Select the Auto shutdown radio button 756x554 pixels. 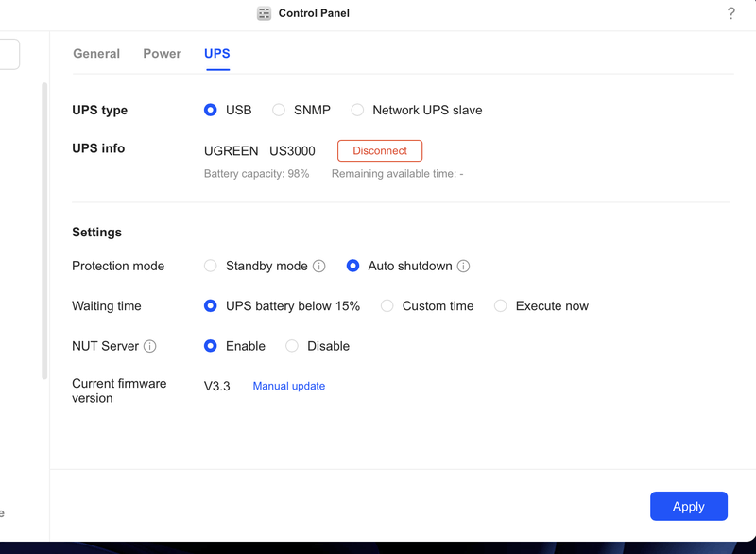click(352, 267)
